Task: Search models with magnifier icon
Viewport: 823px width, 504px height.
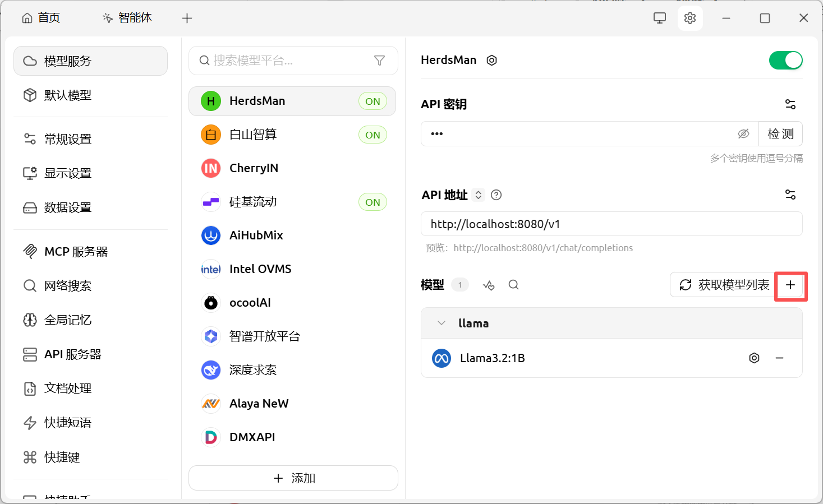Action: 513,285
